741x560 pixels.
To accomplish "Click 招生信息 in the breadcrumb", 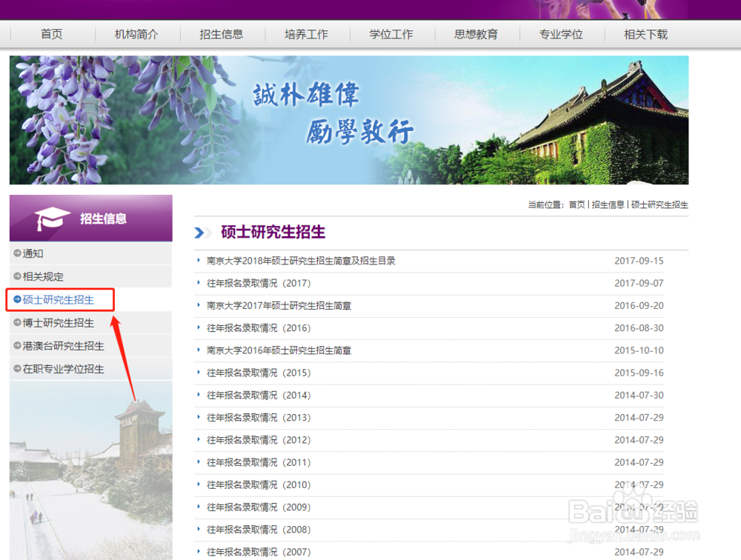I will click(x=608, y=204).
